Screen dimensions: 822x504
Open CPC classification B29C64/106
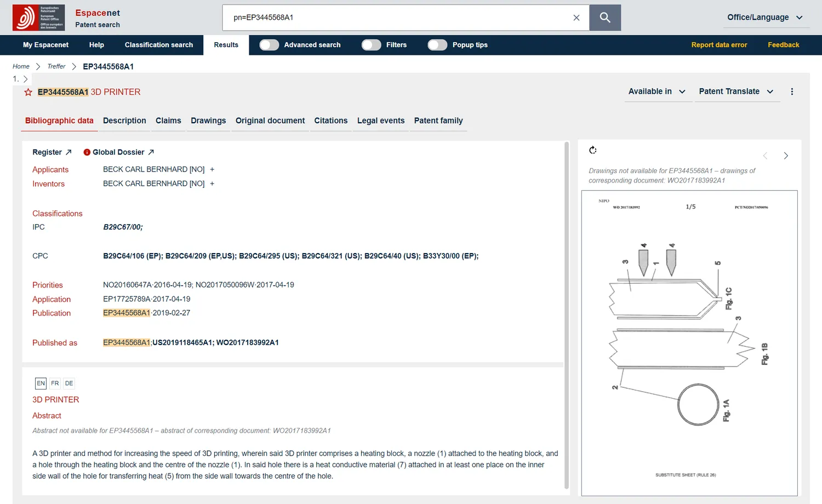[x=133, y=256]
